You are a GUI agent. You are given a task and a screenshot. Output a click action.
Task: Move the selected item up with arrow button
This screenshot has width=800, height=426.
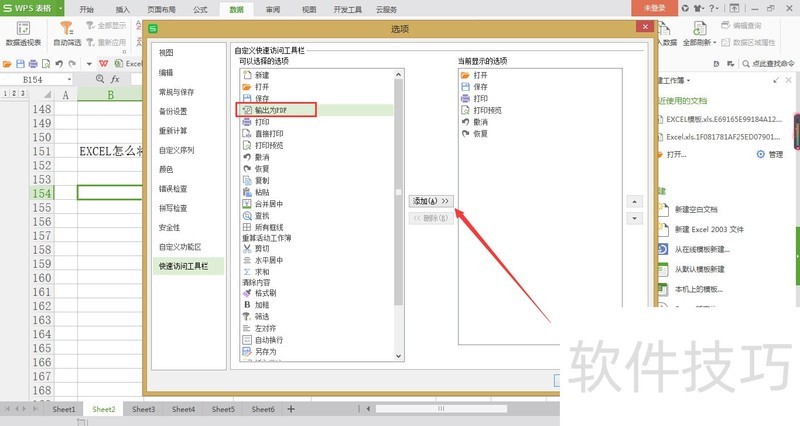(x=634, y=202)
